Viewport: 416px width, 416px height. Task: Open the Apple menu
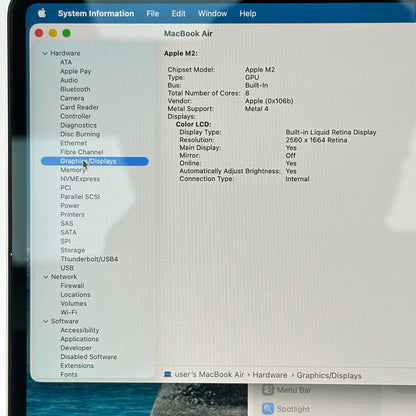[42, 13]
